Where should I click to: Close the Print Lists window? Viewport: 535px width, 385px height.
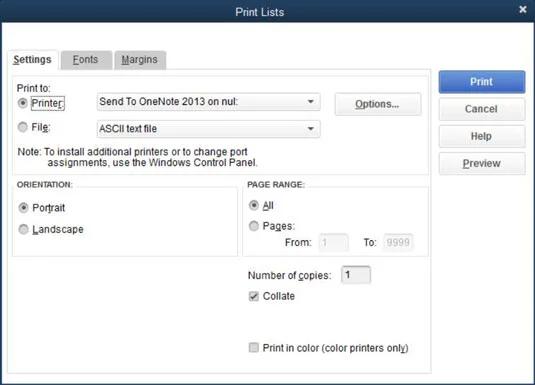523,10
